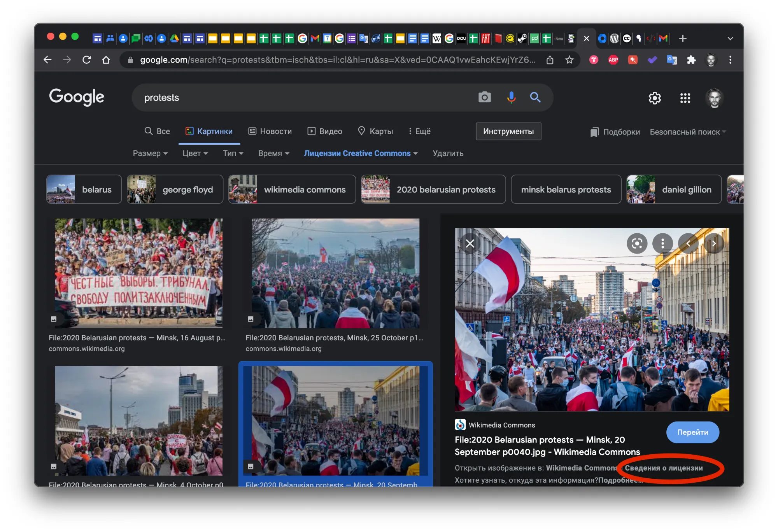Image resolution: width=778 pixels, height=532 pixels.
Task: Show previous image in preview panel
Action: tap(688, 243)
